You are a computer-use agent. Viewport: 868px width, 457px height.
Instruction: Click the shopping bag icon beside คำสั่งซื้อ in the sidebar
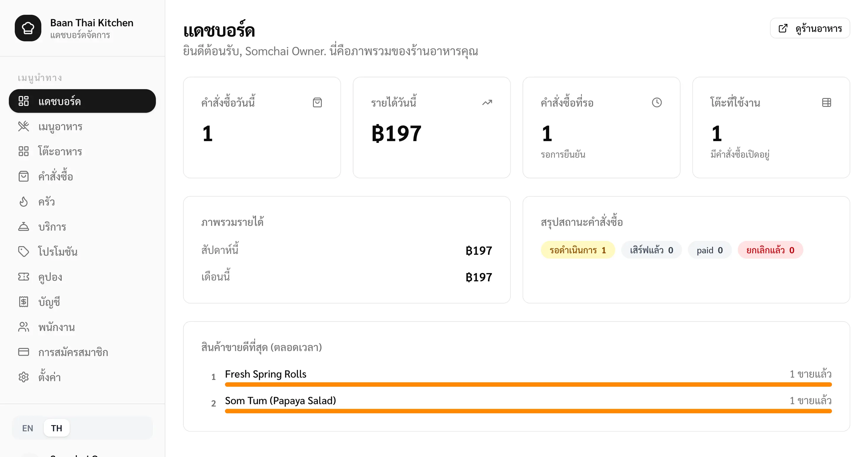tap(24, 176)
